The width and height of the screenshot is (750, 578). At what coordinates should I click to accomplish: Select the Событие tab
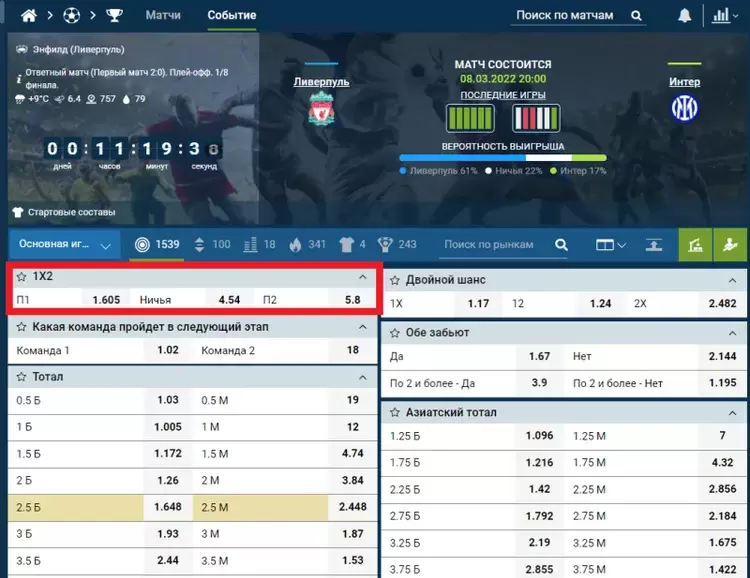[232, 15]
